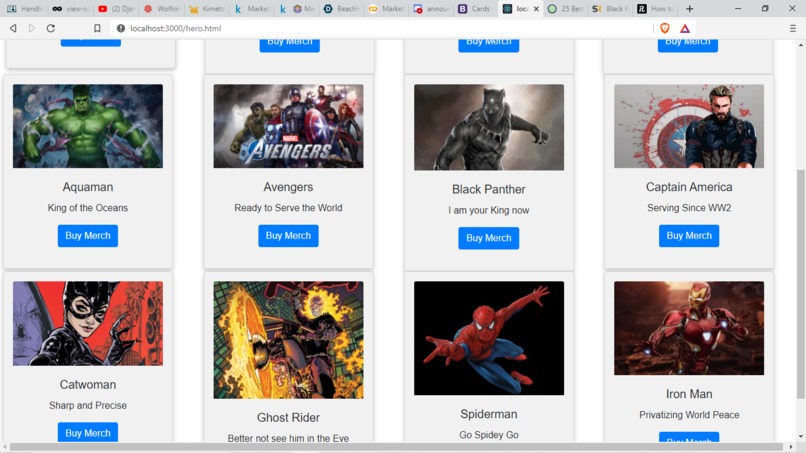
Task: Click the Hulk image on Aquaman card
Action: 88,126
